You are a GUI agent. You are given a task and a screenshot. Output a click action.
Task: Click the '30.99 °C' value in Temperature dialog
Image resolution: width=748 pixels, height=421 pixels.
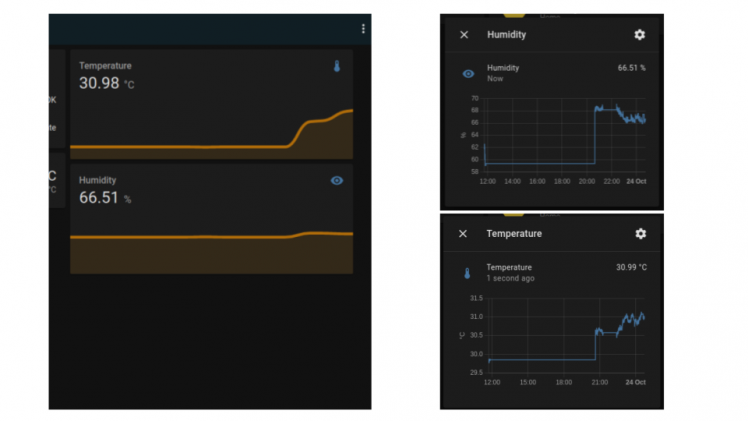click(x=631, y=267)
